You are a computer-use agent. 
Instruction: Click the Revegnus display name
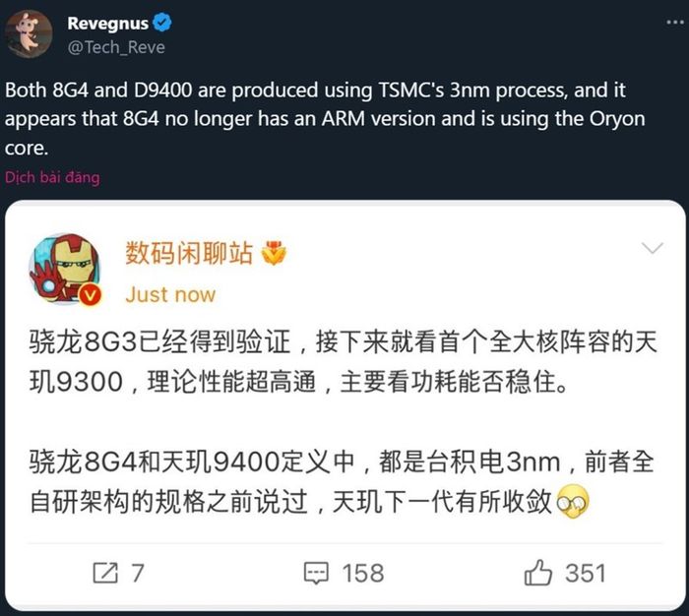tap(107, 24)
